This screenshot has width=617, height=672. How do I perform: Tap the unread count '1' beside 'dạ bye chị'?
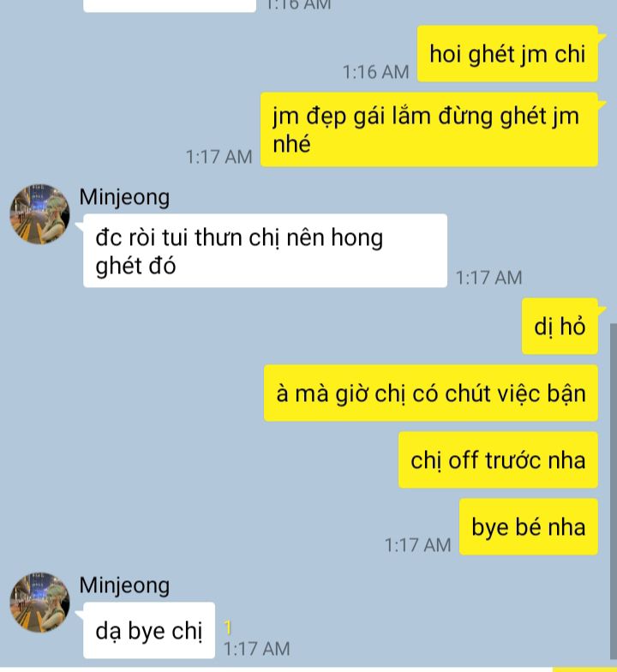tap(228, 627)
